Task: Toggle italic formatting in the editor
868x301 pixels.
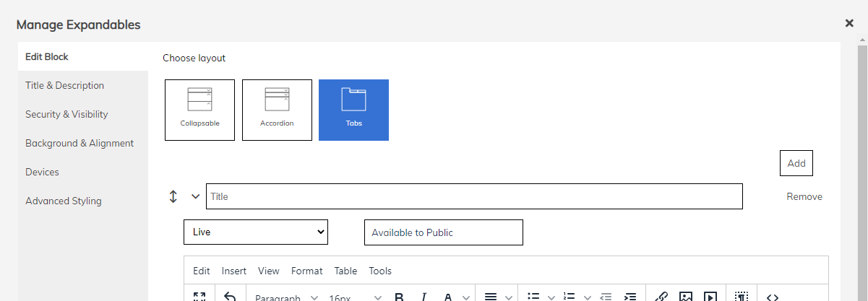Action: 424,297
